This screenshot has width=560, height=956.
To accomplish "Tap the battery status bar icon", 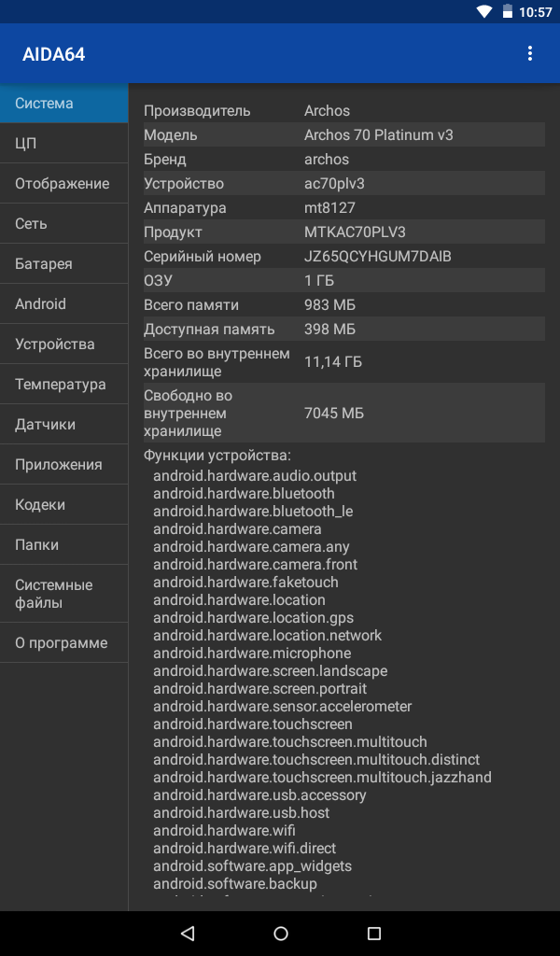I will coord(507,11).
